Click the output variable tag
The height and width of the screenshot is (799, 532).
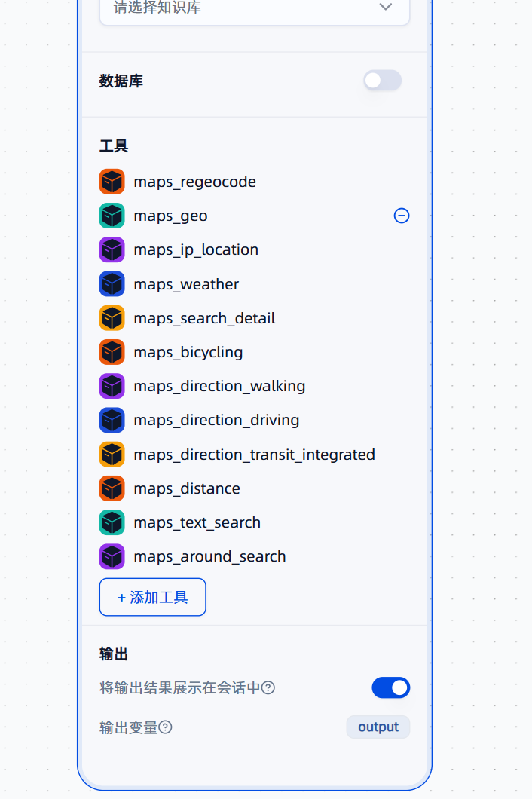click(x=378, y=727)
